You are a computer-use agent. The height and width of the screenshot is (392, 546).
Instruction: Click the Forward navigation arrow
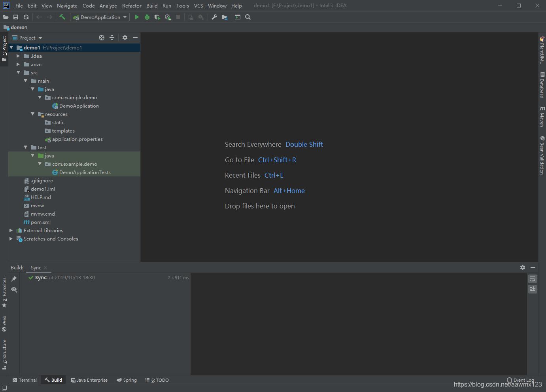click(x=49, y=17)
